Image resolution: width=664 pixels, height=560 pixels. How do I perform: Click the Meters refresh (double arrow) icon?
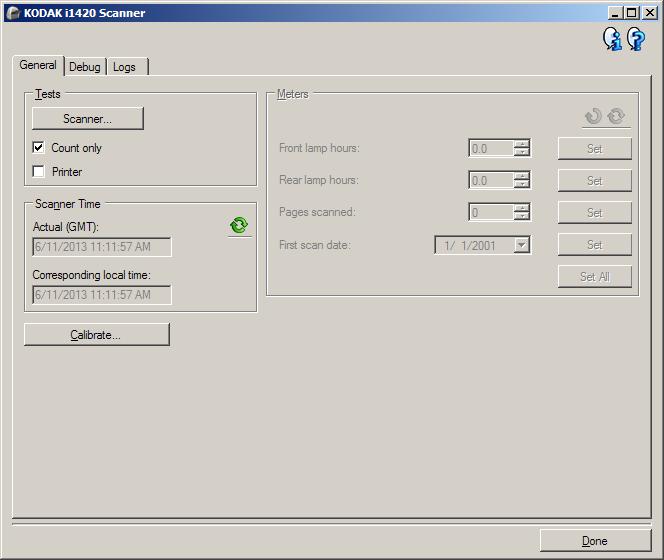(617, 116)
